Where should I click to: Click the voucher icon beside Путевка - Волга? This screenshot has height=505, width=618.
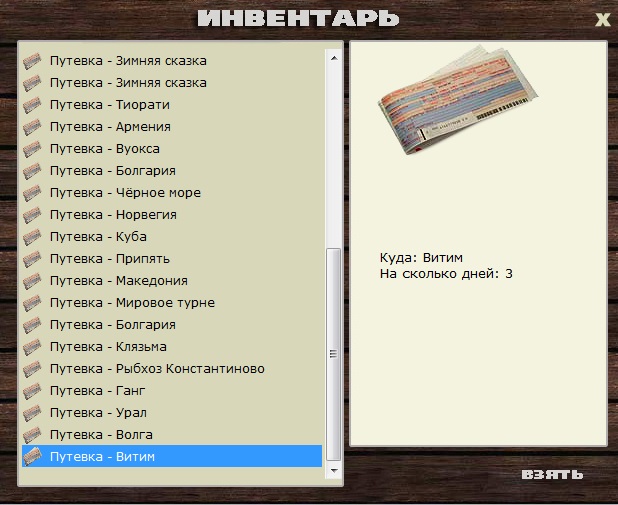point(32,435)
